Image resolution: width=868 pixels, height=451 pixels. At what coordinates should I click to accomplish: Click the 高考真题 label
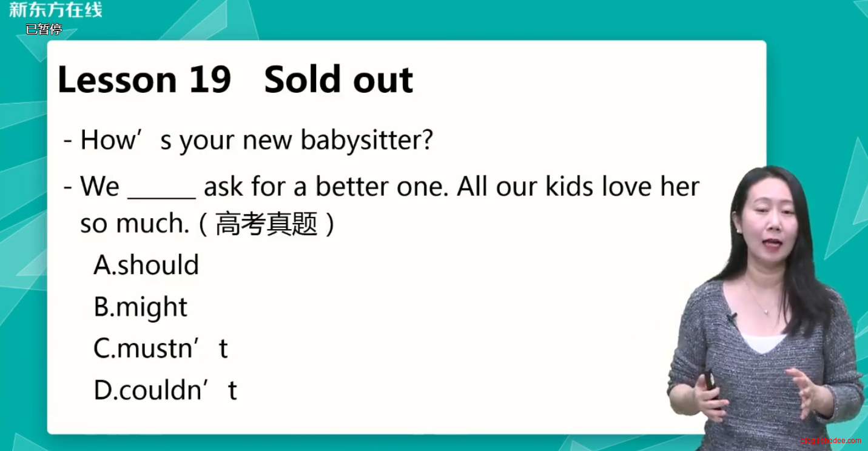pos(266,225)
